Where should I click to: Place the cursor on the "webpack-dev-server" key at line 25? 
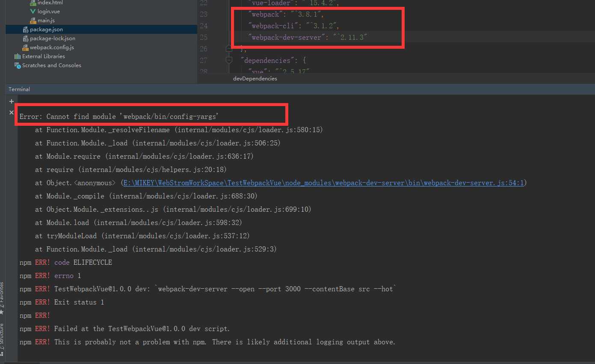[x=287, y=37]
